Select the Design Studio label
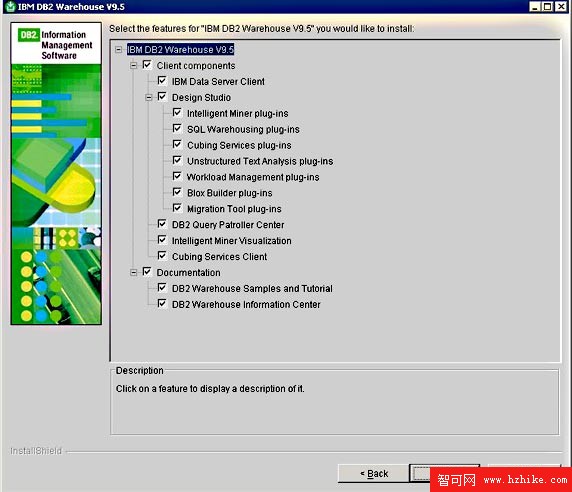The height and width of the screenshot is (492, 572). click(201, 98)
